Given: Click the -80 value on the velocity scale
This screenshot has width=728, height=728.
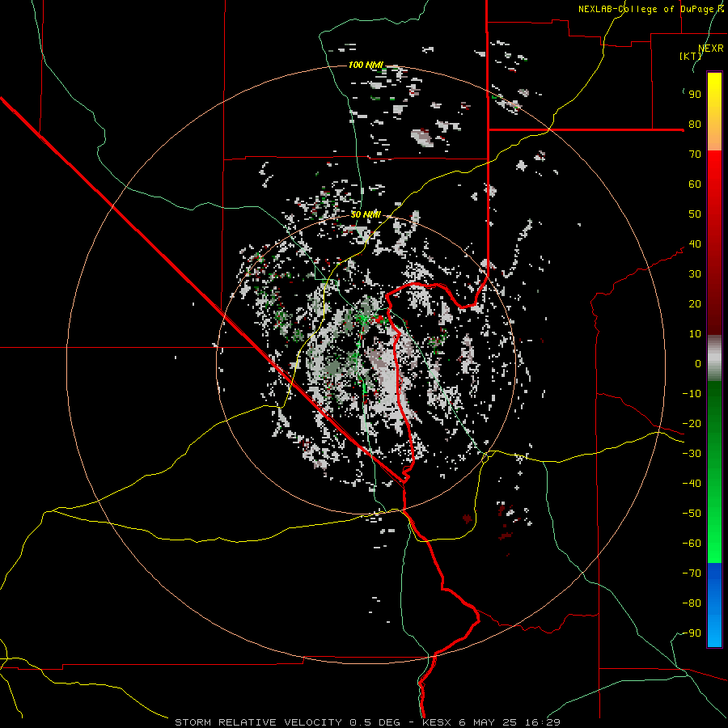Looking at the screenshot, I should [692, 603].
